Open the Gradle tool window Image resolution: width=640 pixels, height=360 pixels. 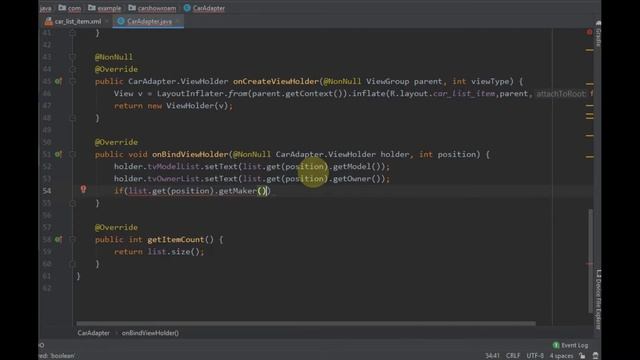tap(598, 33)
